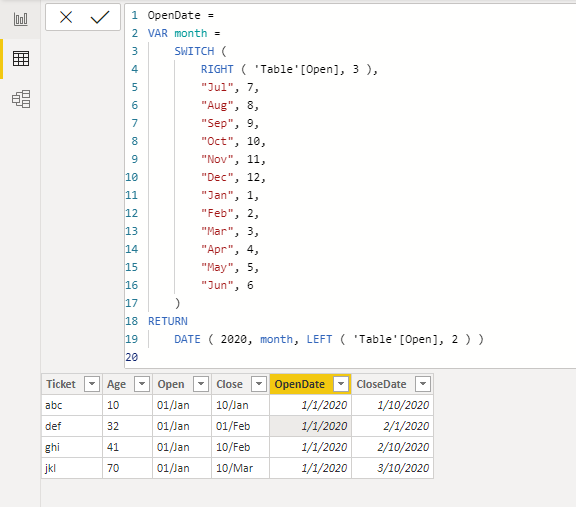Open the Data view icon
This screenshot has width=576, height=507.
click(21, 59)
